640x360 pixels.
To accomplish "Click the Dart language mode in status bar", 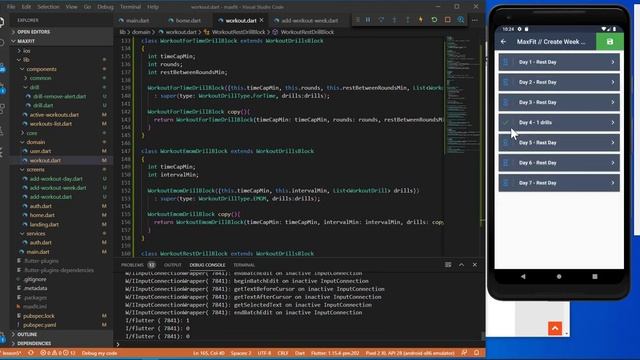I will 300,353.
